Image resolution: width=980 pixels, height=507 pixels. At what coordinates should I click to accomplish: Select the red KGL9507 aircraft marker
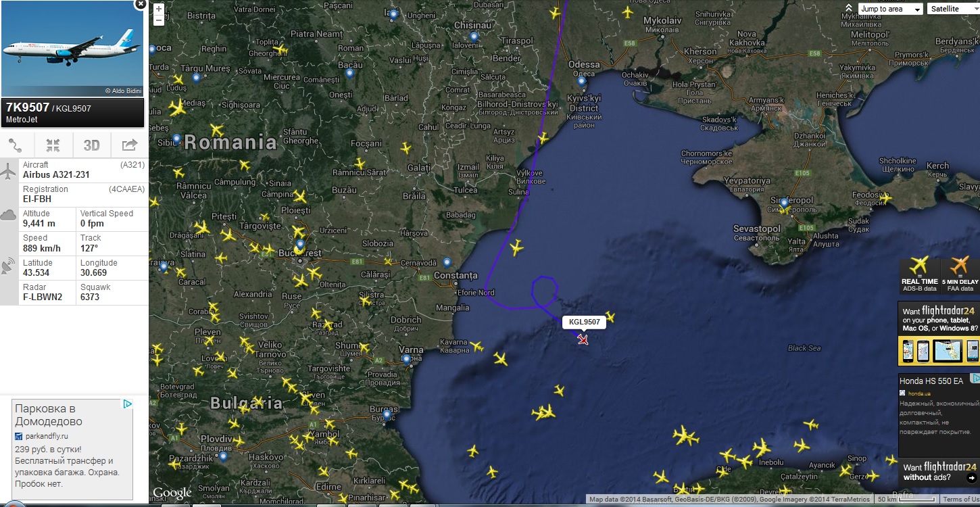[583, 339]
